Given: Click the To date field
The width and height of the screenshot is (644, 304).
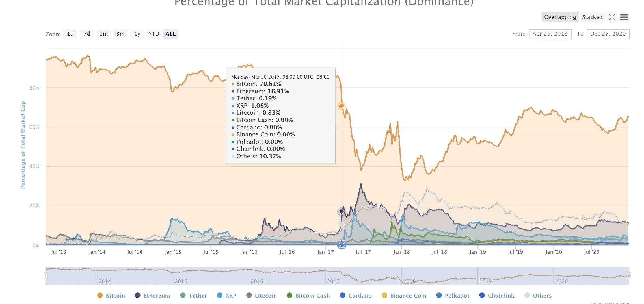Looking at the screenshot, I should (608, 34).
